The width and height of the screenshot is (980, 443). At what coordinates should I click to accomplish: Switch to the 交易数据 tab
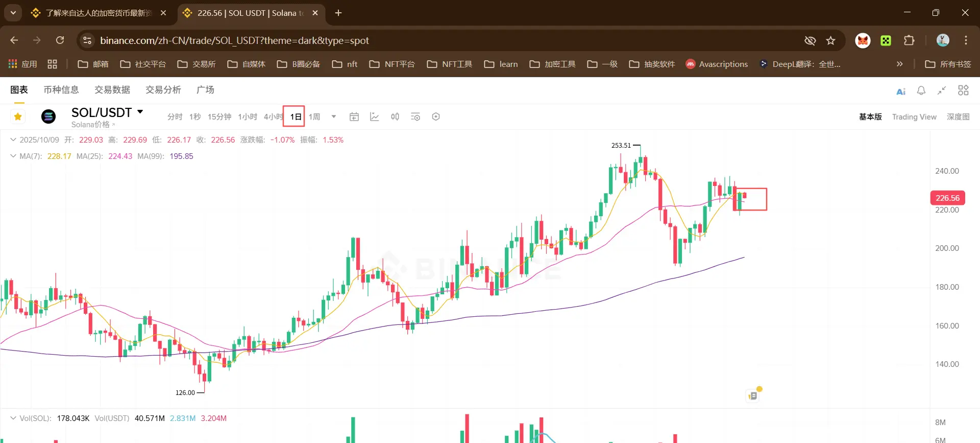pyautogui.click(x=112, y=90)
